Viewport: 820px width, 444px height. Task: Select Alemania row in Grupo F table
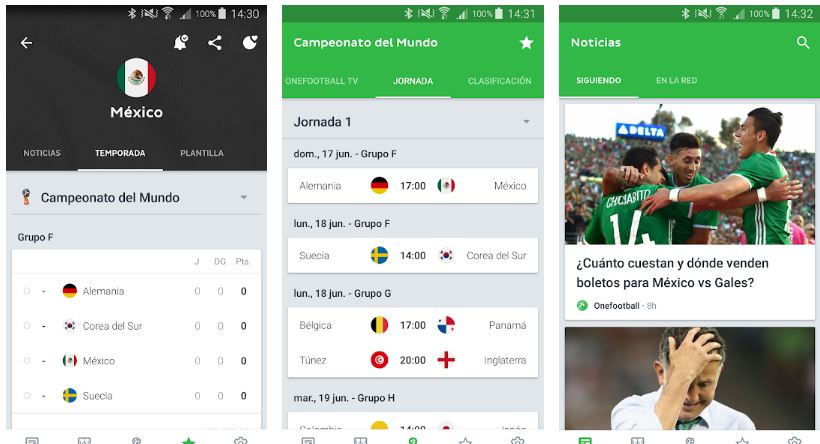136,291
